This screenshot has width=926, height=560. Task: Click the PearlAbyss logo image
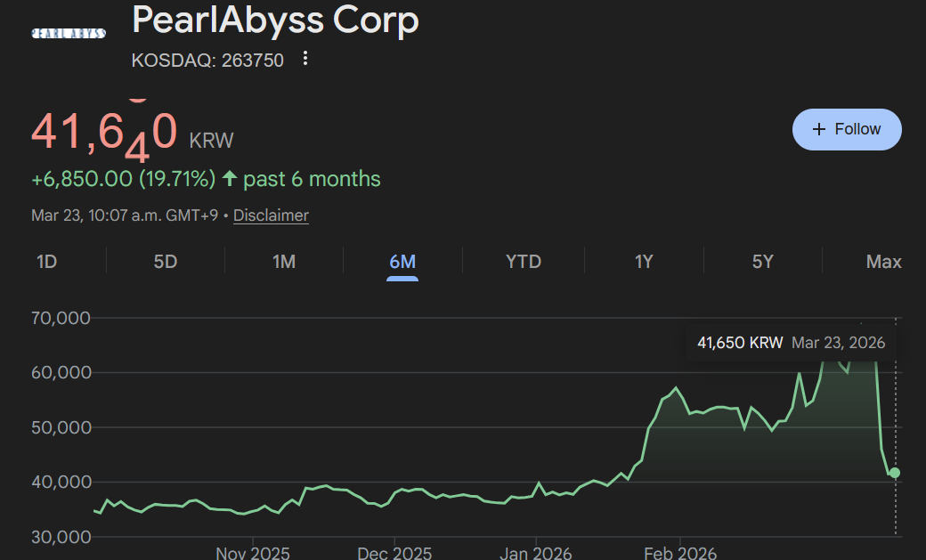tap(69, 34)
